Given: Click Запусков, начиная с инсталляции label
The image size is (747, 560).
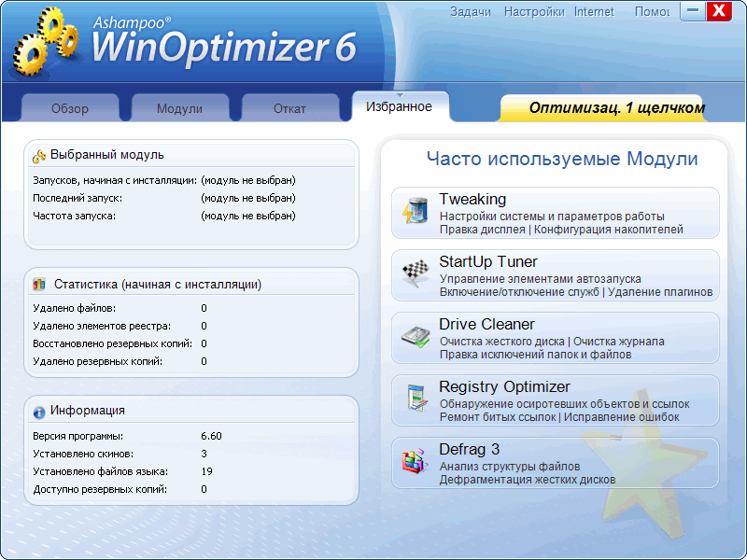Looking at the screenshot, I should point(114,180).
